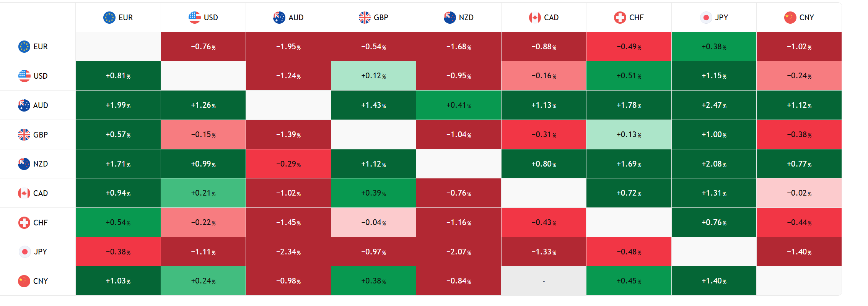Click the CAD/CNY pale pink −0.02% cell

click(x=799, y=193)
